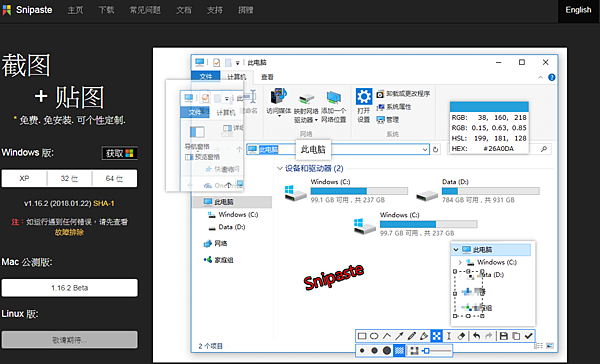The height and width of the screenshot is (364, 600).
Task: Save the screenshot with floppy disk icon
Action: (x=504, y=336)
